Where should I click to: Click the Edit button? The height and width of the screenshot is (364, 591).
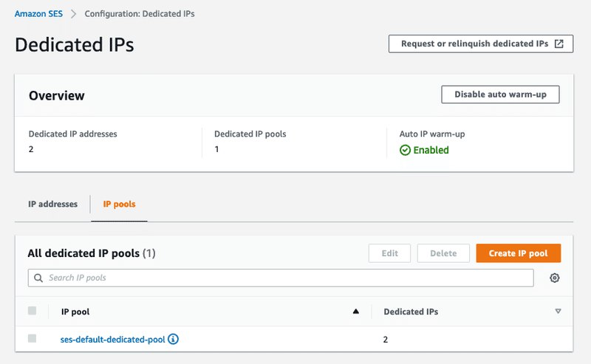(x=389, y=253)
